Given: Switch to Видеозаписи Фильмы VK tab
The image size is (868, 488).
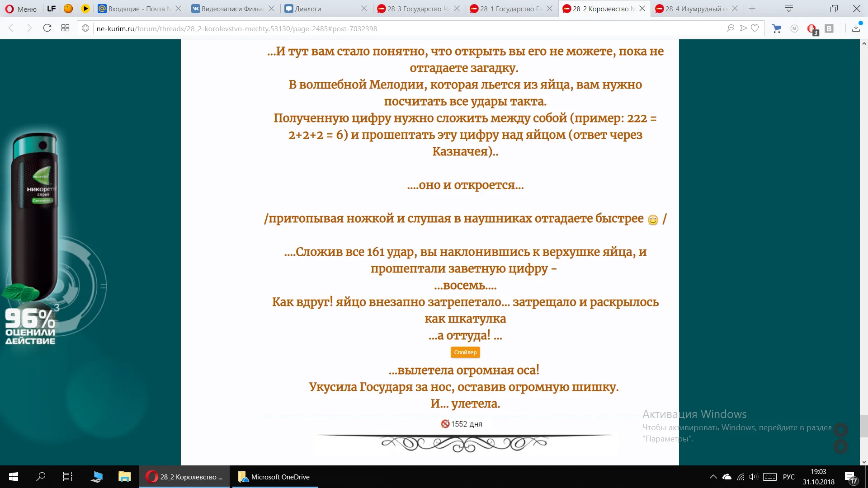Looking at the screenshot, I should click(x=228, y=9).
